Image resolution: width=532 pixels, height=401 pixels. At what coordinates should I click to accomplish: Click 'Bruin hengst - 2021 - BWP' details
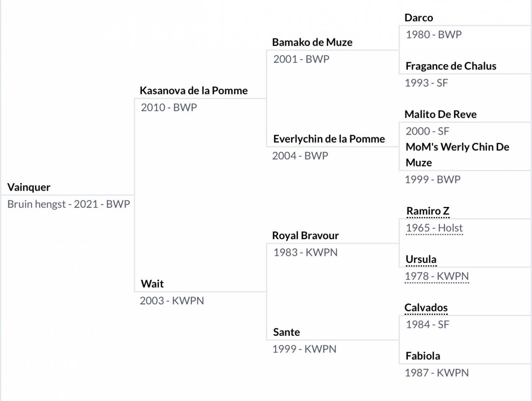pyautogui.click(x=69, y=204)
